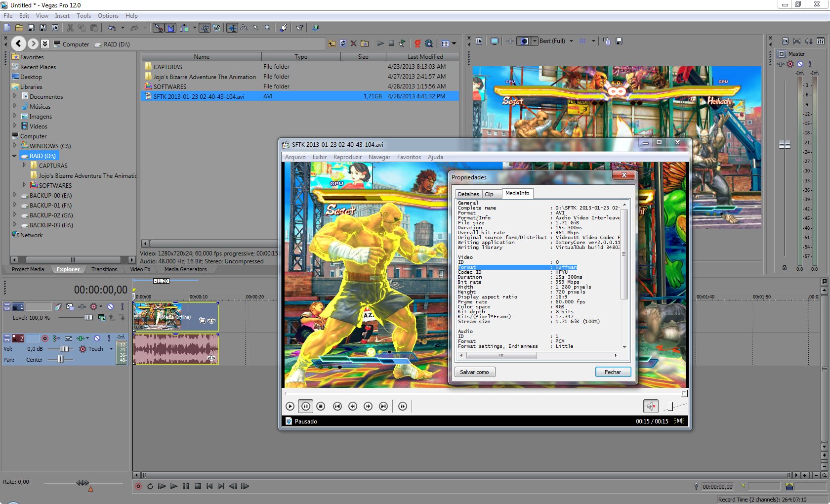This screenshot has height=504, width=830.
Task: Select the Envelope Edit tool
Action: tap(244, 28)
